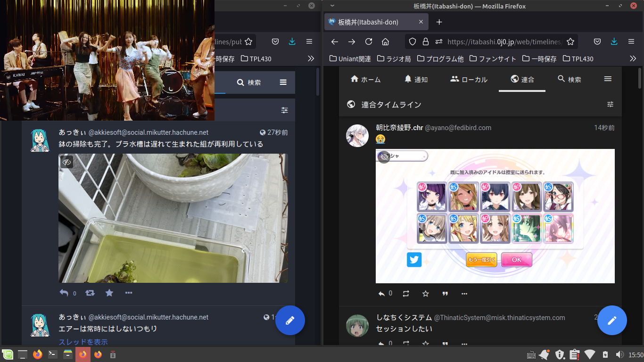Open the list all tabs dropdown
Screen dimensions: 644x362
(x=332, y=6)
